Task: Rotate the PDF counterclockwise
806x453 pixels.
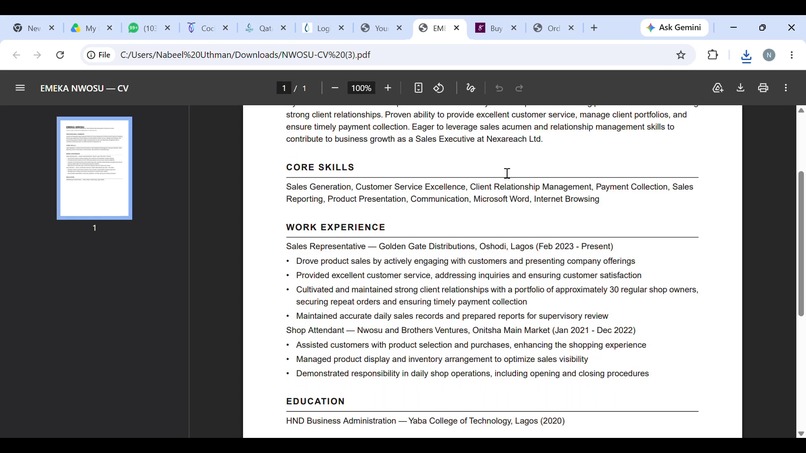Action: pyautogui.click(x=438, y=88)
